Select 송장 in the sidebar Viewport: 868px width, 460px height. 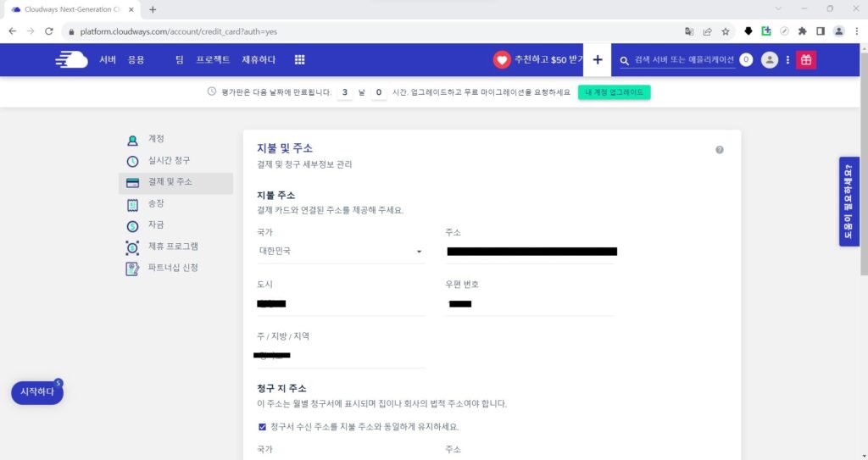(175, 203)
